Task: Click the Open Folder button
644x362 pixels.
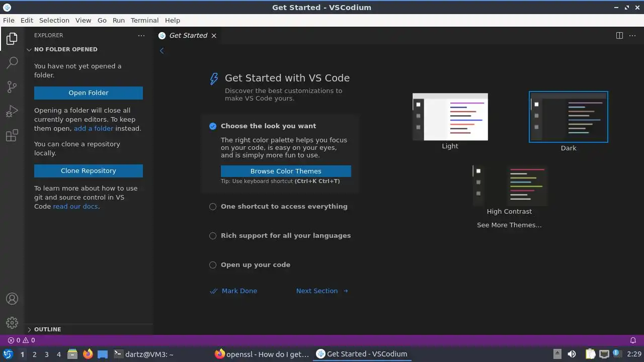Action: click(89, 93)
